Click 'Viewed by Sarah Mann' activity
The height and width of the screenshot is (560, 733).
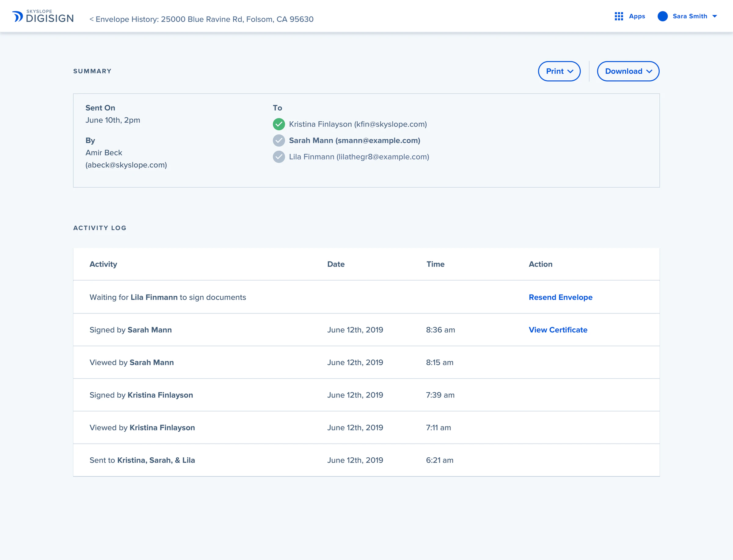pyautogui.click(x=132, y=363)
